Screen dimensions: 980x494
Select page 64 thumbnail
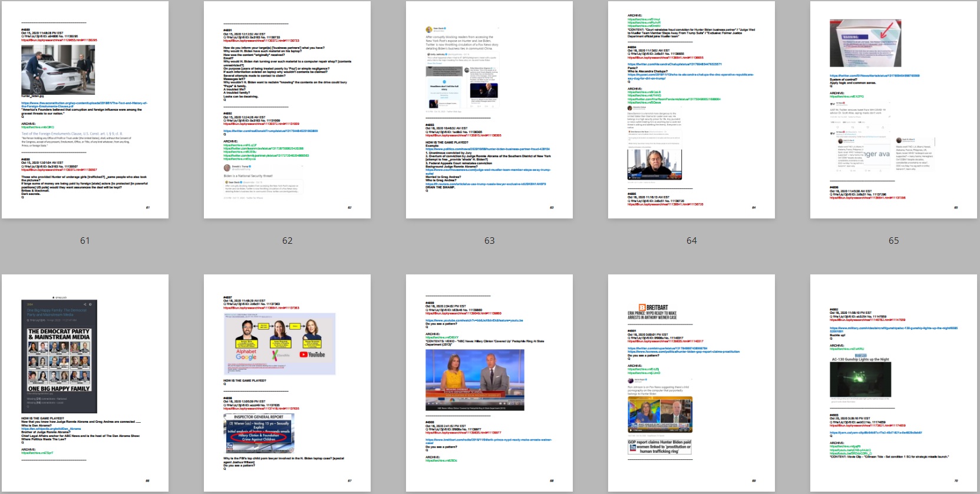691,110
